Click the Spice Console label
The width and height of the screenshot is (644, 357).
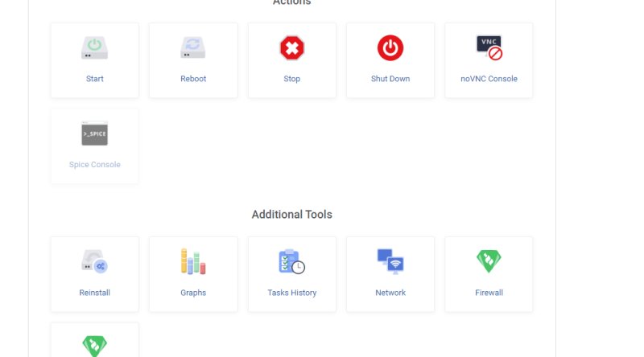point(94,165)
